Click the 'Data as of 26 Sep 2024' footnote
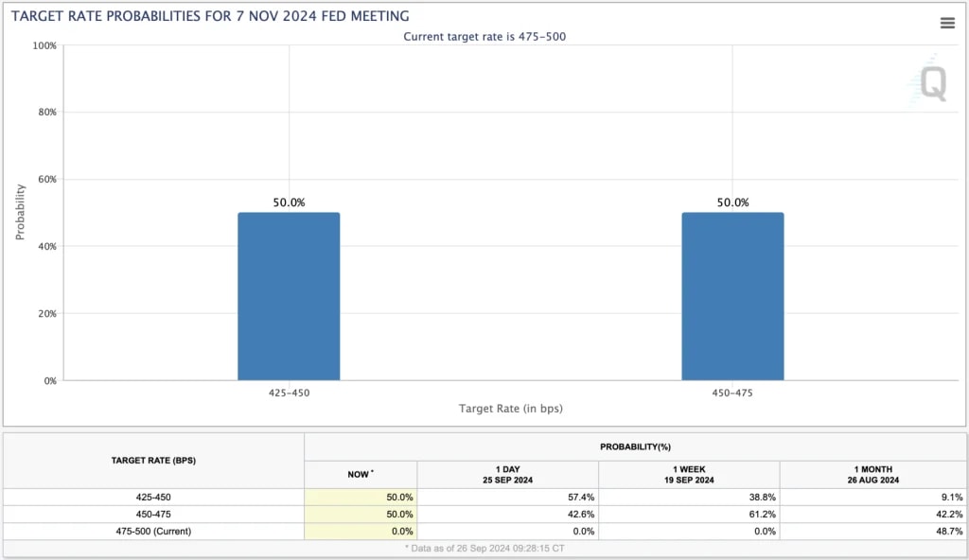The height and width of the screenshot is (560, 969). click(484, 548)
